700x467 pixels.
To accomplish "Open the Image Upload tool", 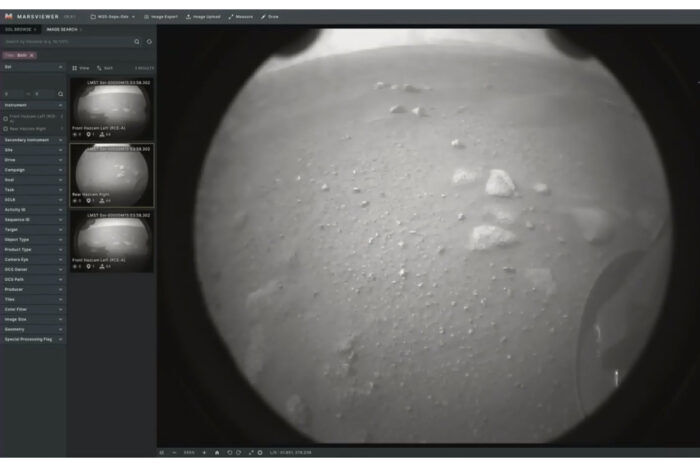I will 204,17.
